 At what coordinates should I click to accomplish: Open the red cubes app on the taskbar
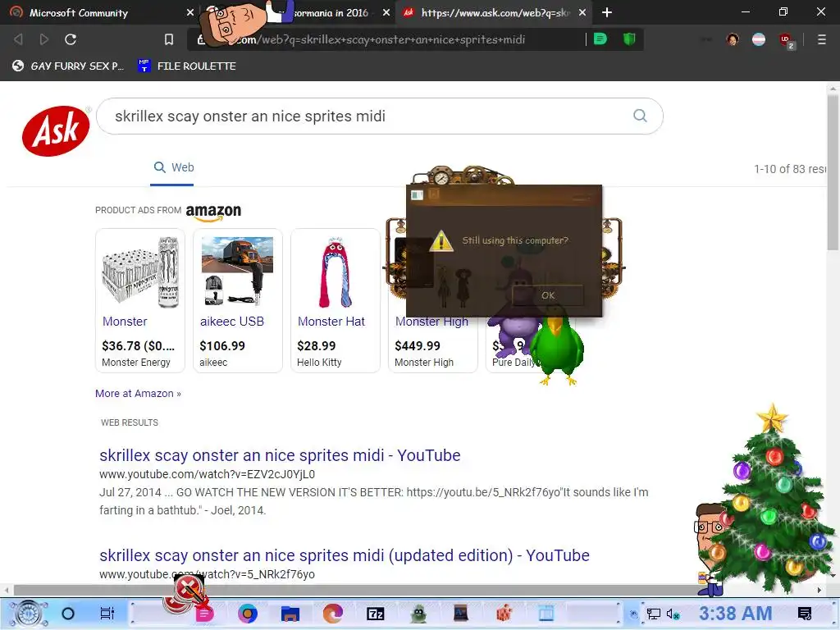coord(504,614)
